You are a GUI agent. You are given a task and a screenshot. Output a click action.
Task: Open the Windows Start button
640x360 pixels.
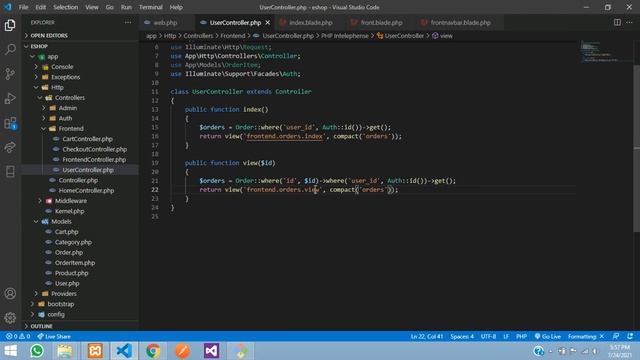pos(10,351)
